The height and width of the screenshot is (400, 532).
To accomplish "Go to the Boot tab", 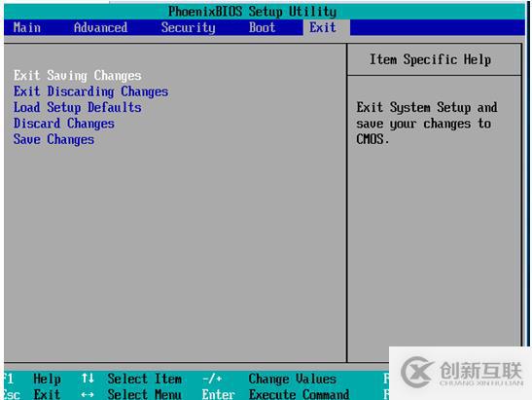I will [262, 27].
